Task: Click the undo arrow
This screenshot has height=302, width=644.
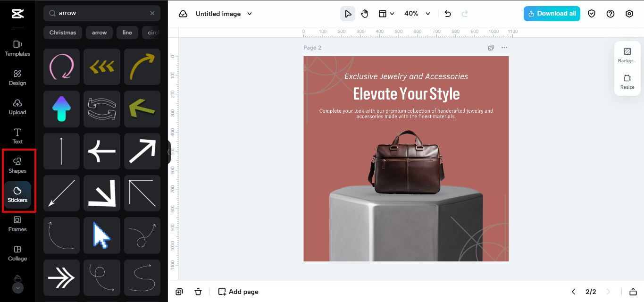Action: point(447,14)
